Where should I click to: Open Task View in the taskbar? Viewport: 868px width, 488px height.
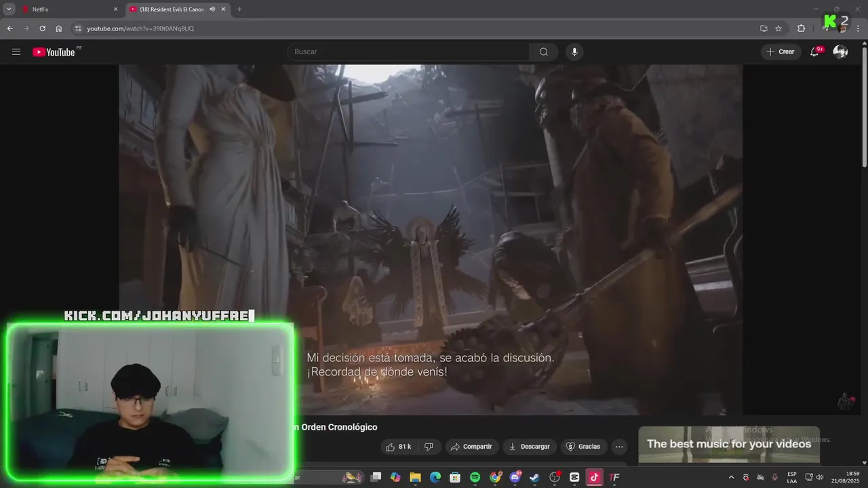click(376, 477)
